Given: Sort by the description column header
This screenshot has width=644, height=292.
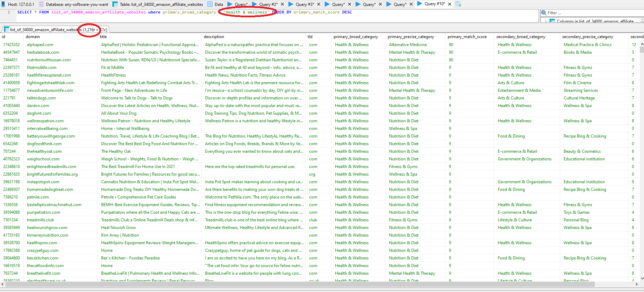Looking at the screenshot, I should click(253, 37).
